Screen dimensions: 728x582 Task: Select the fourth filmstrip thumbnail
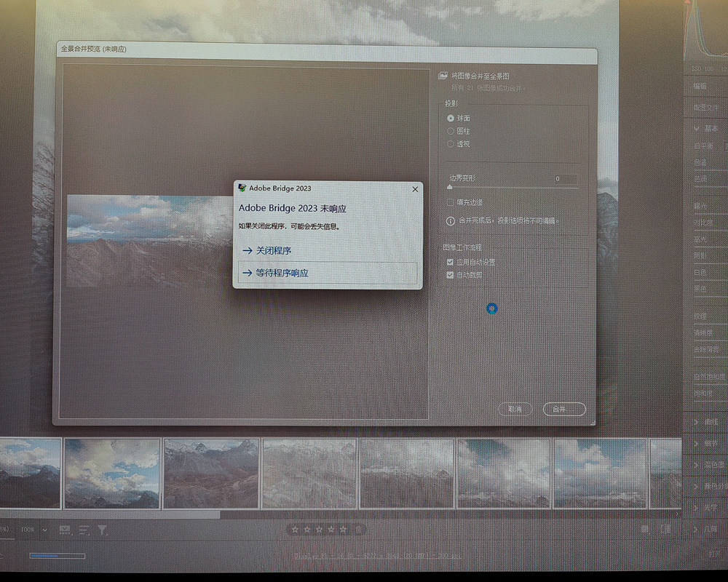[310, 474]
